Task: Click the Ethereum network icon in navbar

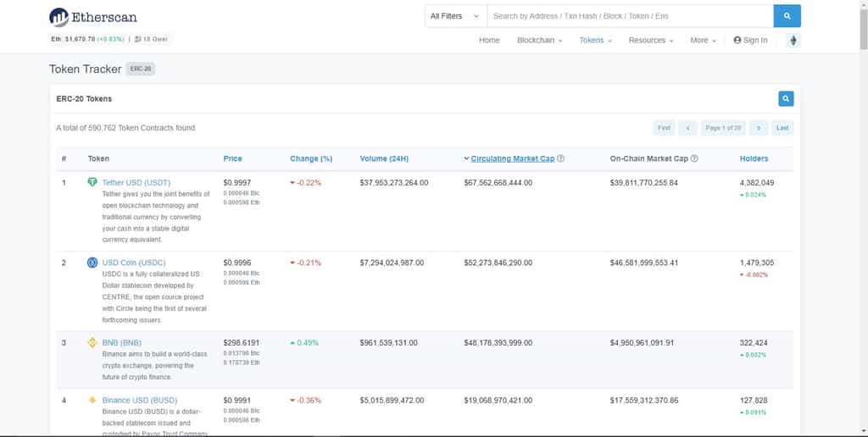Action: pos(793,41)
